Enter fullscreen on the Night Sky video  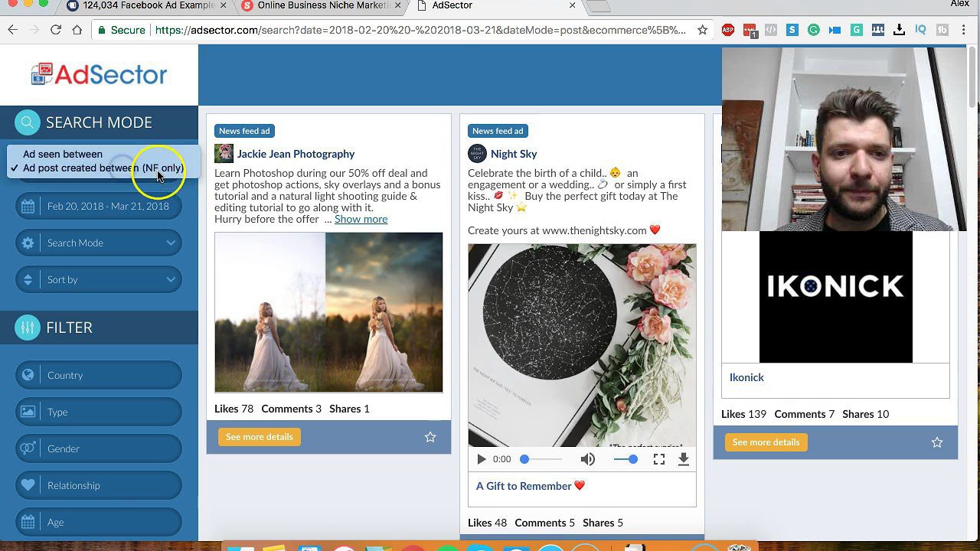click(x=658, y=459)
